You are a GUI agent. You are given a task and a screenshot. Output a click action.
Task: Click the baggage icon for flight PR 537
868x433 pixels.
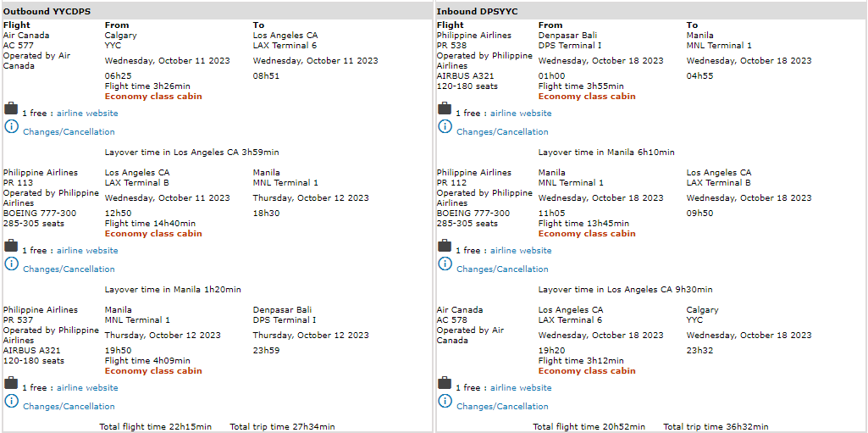click(11, 384)
